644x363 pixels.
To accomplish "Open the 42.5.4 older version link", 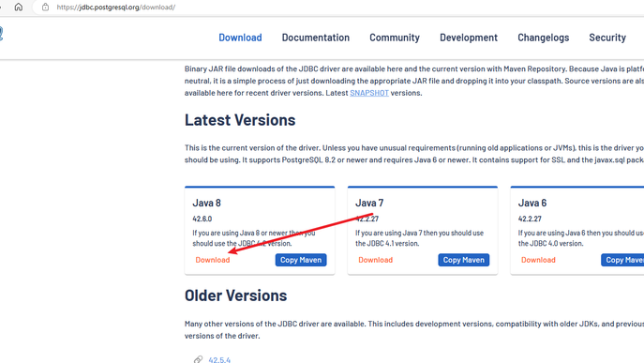I will tap(219, 359).
